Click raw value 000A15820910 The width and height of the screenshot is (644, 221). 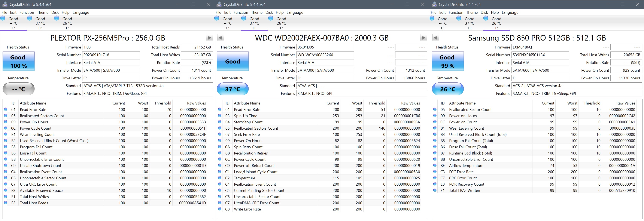coord(622,191)
